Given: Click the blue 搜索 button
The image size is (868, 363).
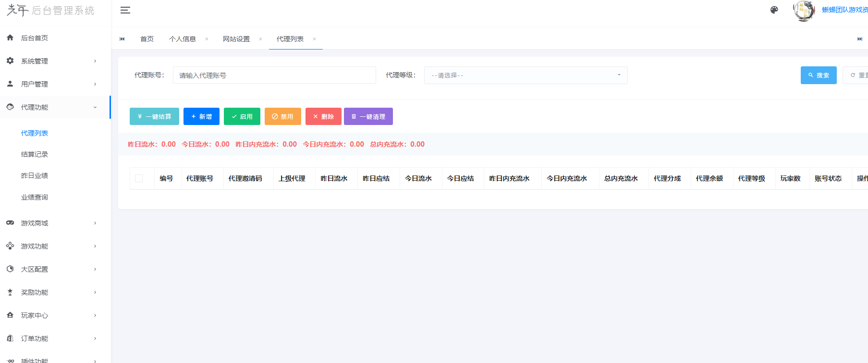Looking at the screenshot, I should pos(818,75).
